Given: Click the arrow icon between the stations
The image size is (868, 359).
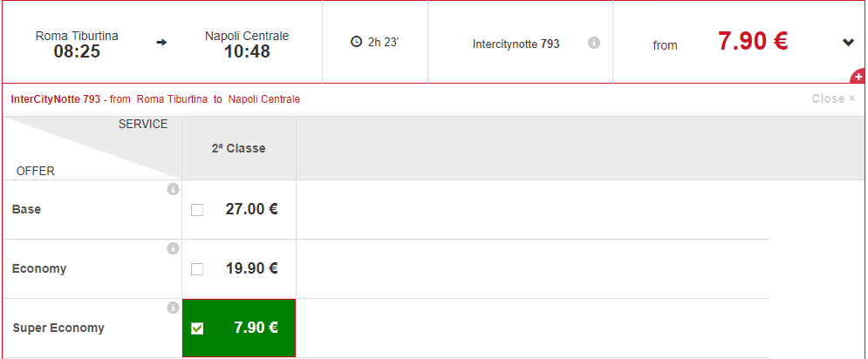Looking at the screenshot, I should [x=161, y=42].
